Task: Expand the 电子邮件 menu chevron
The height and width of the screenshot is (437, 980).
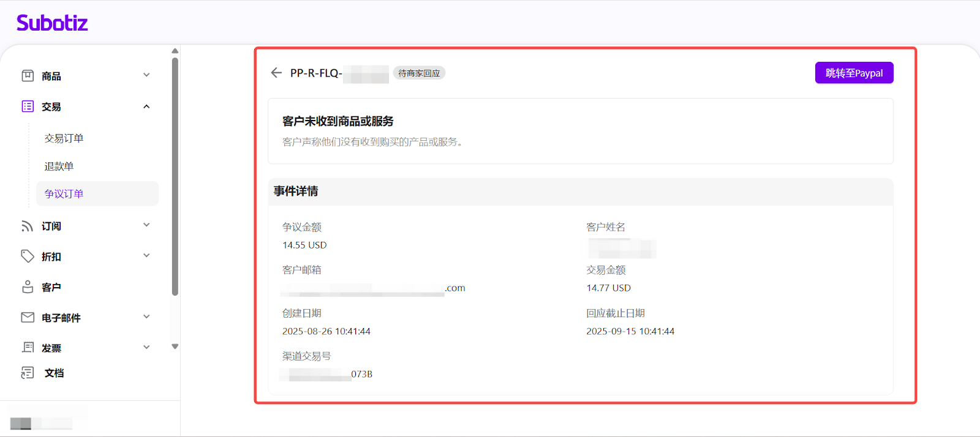Action: pos(146,317)
